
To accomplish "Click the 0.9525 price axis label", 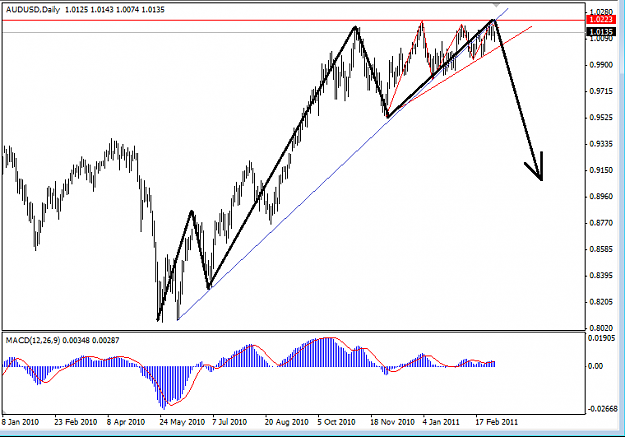I will (601, 118).
